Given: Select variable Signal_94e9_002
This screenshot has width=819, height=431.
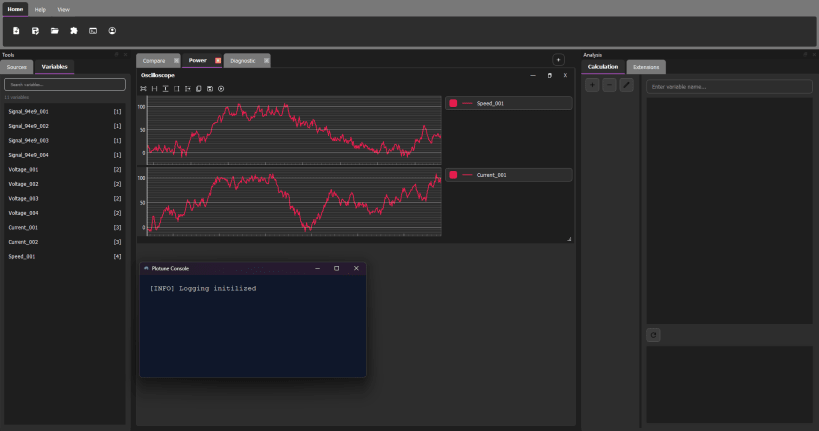Looking at the screenshot, I should click(65, 126).
